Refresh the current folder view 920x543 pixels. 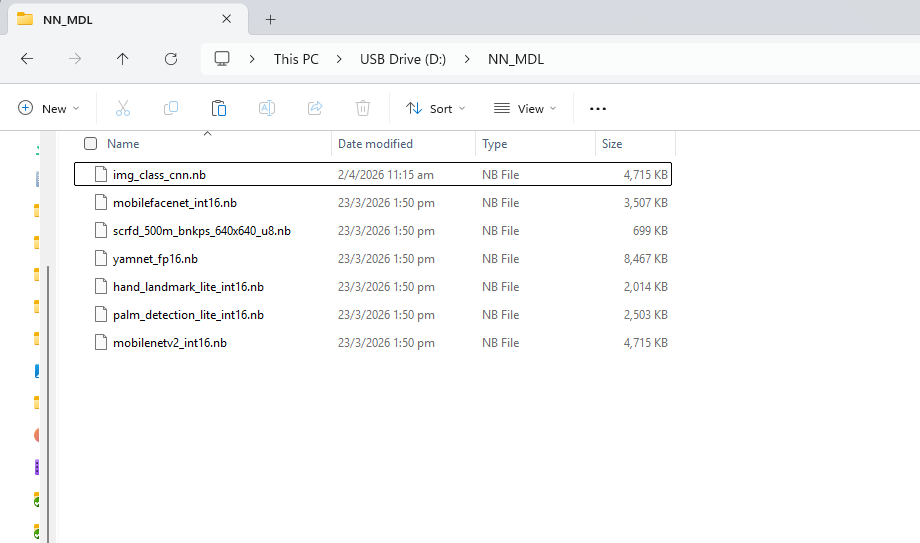coord(171,59)
